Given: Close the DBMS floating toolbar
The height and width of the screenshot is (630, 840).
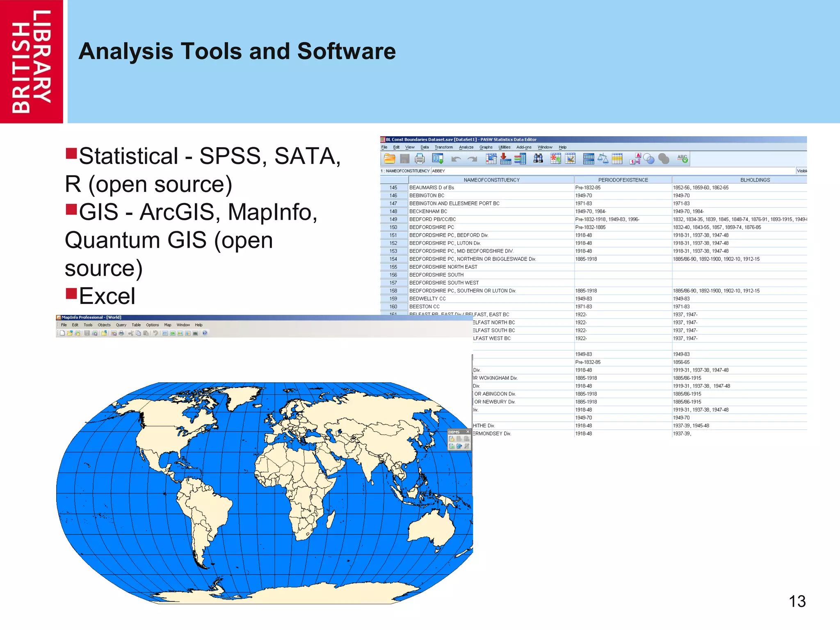Looking at the screenshot, I should pyautogui.click(x=468, y=432).
